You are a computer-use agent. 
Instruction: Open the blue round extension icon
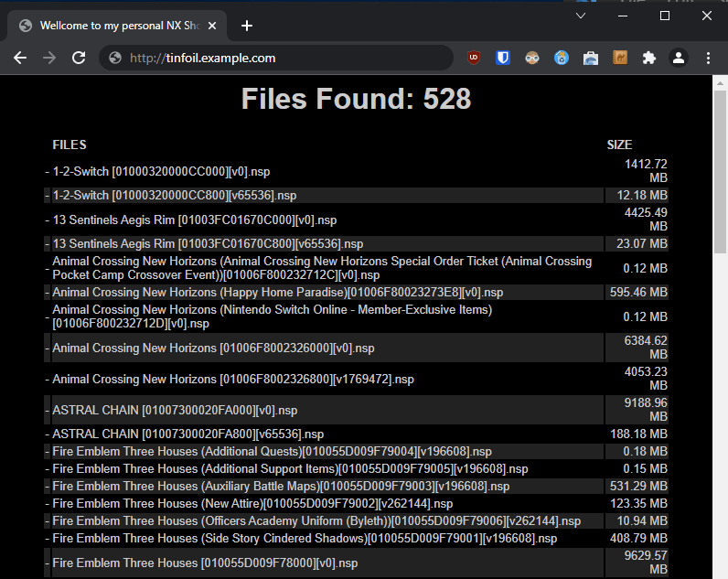point(562,58)
